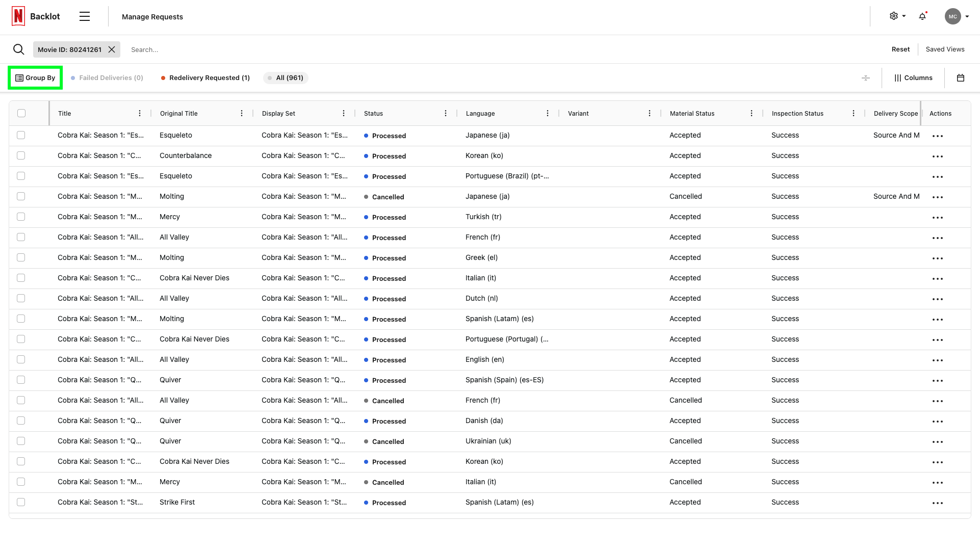980x551 pixels.
Task: Open the notifications bell
Action: coord(922,16)
